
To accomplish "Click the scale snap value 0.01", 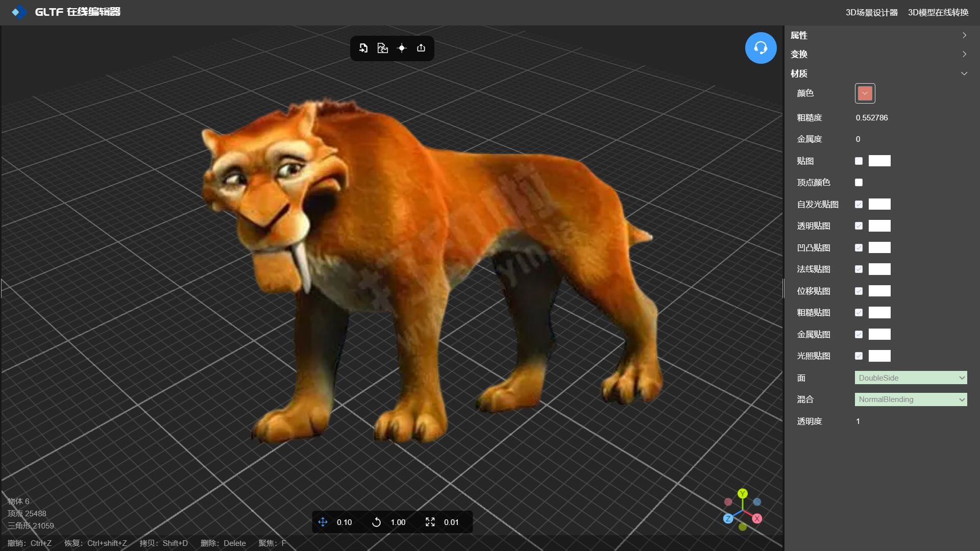I will tap(451, 522).
